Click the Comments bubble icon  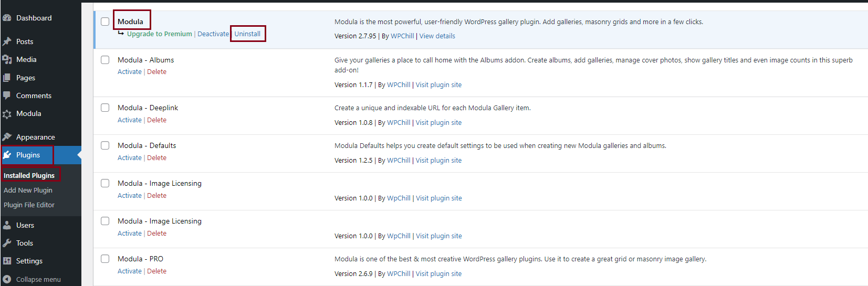7,96
